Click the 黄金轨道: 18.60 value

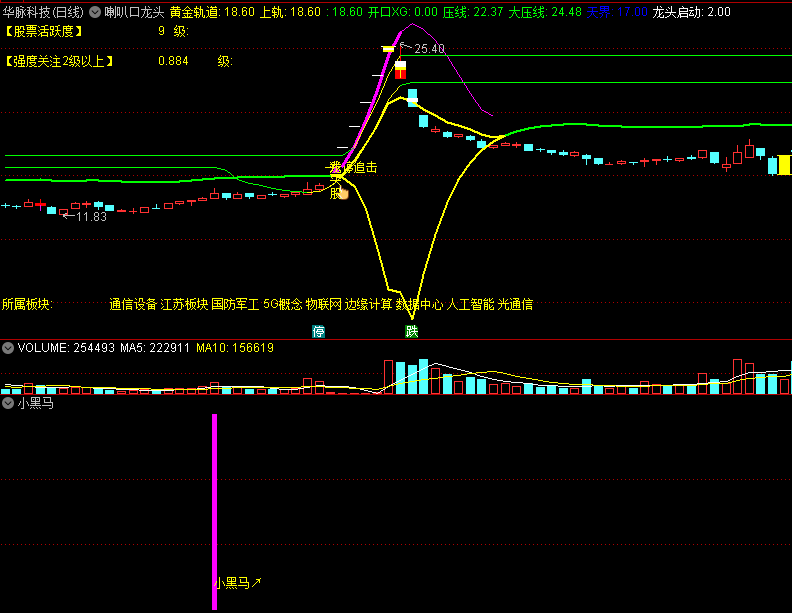point(212,12)
